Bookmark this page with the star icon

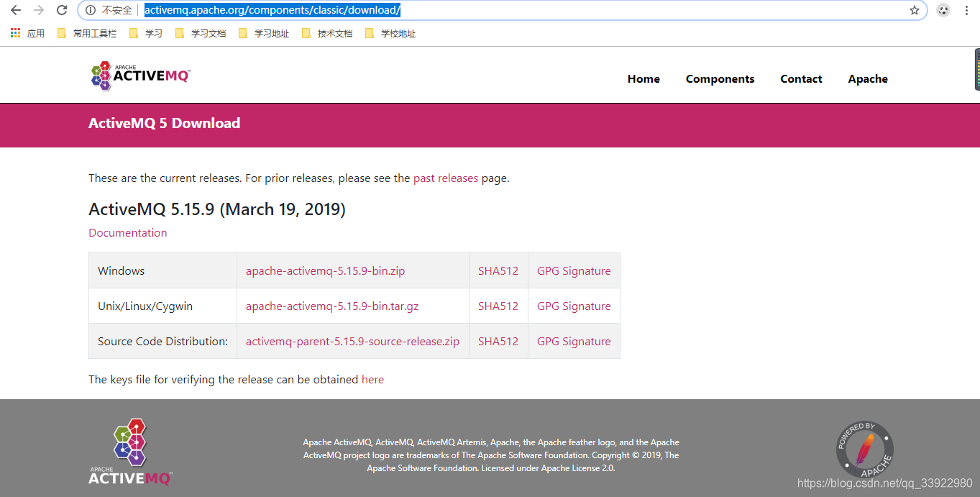tap(915, 10)
